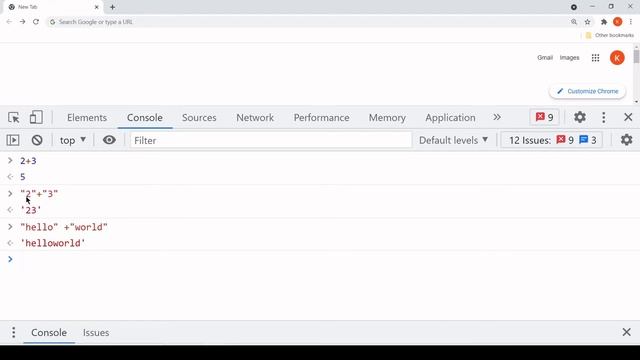Open the top JavaScript context dropdown
The image size is (640, 360).
click(x=73, y=140)
